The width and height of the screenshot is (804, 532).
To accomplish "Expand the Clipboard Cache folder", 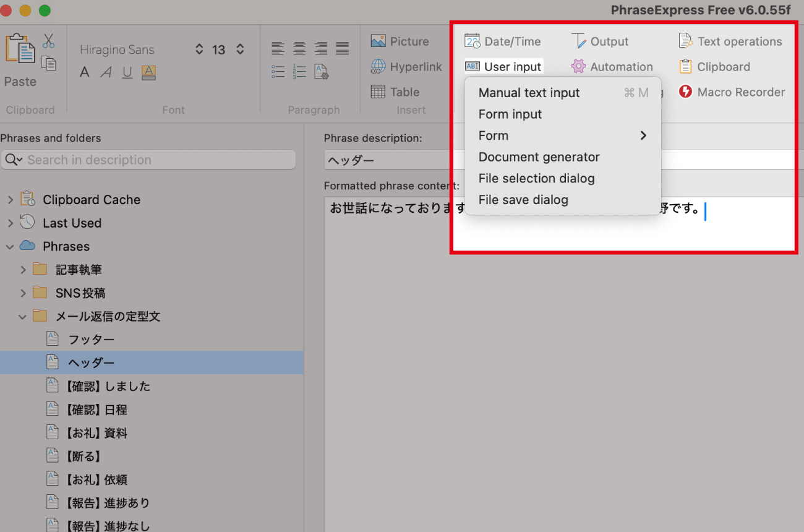I will click(x=10, y=200).
